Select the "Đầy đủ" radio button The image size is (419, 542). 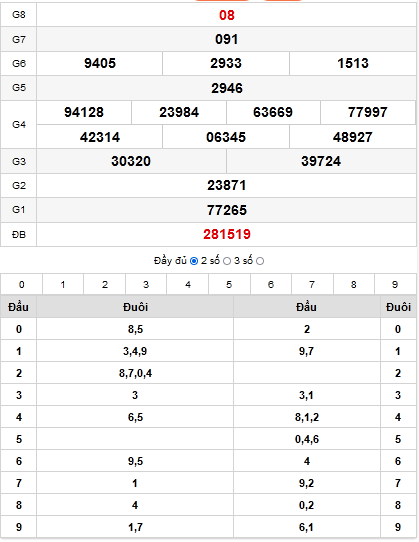pyautogui.click(x=194, y=261)
